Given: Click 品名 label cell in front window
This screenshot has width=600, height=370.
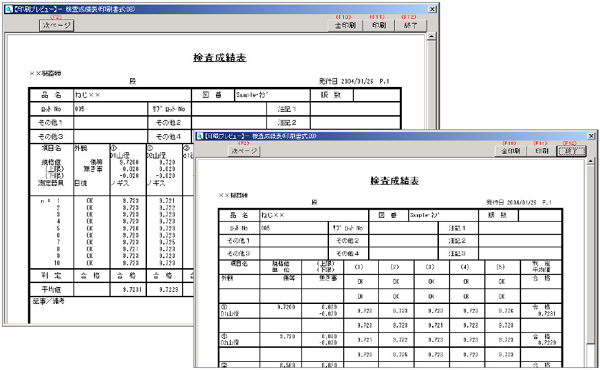Looking at the screenshot, I should point(239,215).
